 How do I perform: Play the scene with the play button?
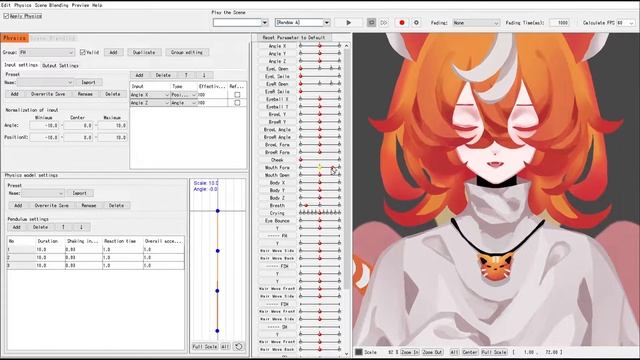pyautogui.click(x=348, y=23)
